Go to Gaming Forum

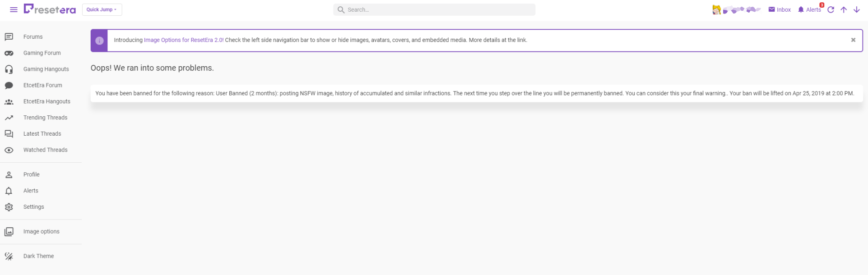42,53
